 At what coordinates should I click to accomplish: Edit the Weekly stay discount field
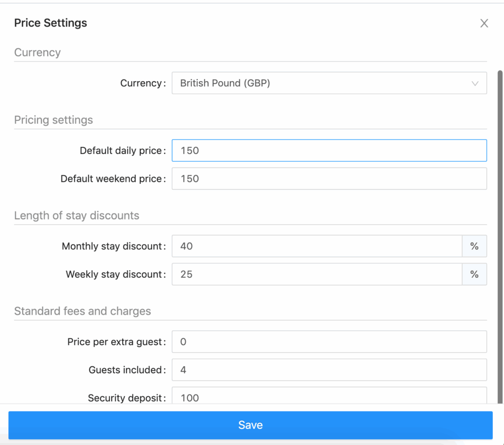(316, 274)
